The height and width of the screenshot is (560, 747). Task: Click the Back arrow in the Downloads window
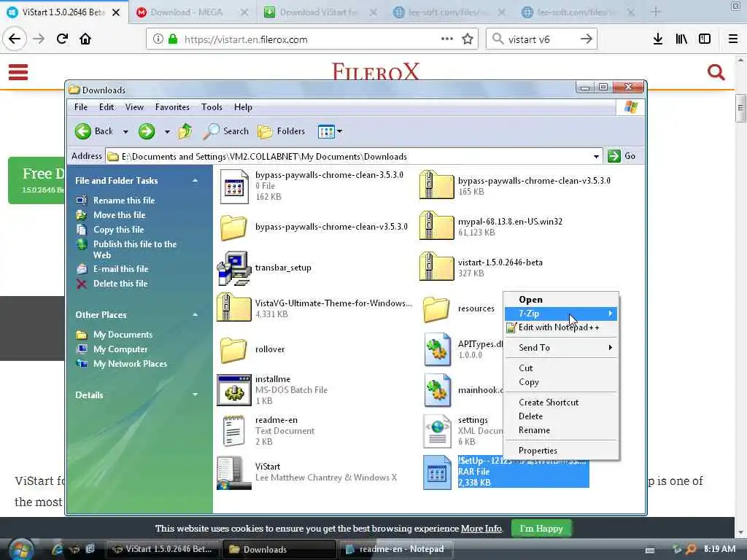click(83, 131)
